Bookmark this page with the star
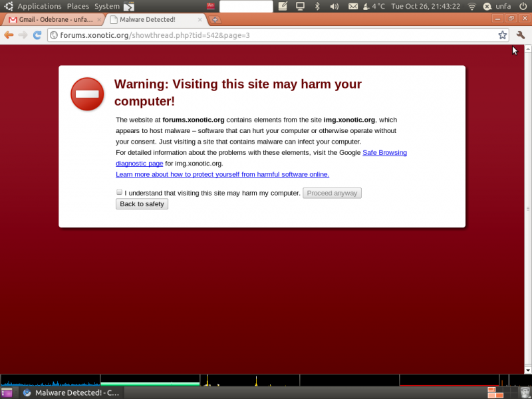The width and height of the screenshot is (532, 399). (503, 35)
